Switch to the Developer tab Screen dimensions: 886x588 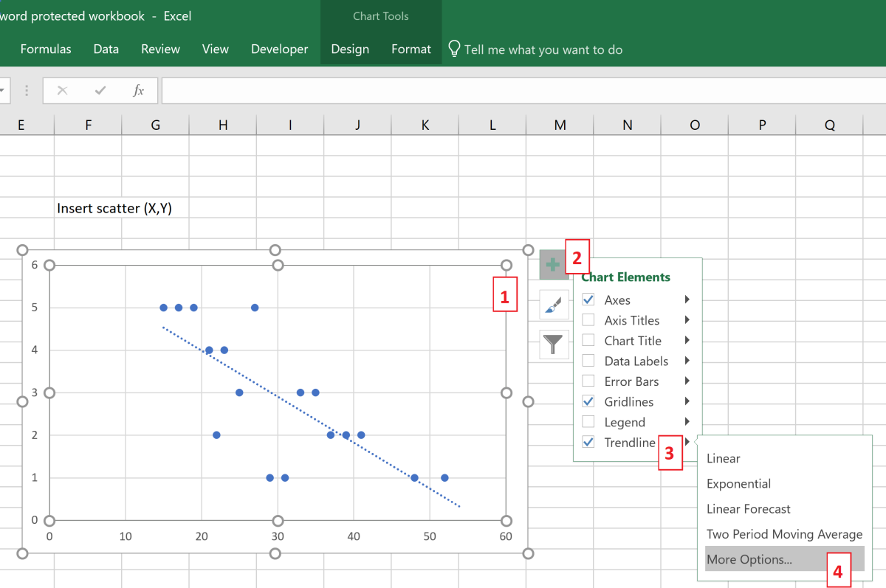pyautogui.click(x=279, y=49)
